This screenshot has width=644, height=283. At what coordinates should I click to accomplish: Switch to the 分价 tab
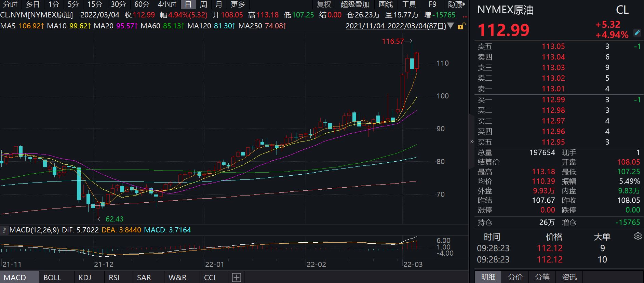pos(515,277)
